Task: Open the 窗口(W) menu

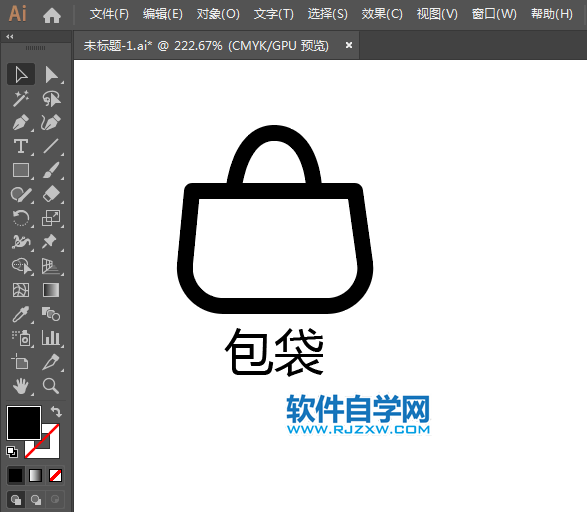Action: pos(494,14)
